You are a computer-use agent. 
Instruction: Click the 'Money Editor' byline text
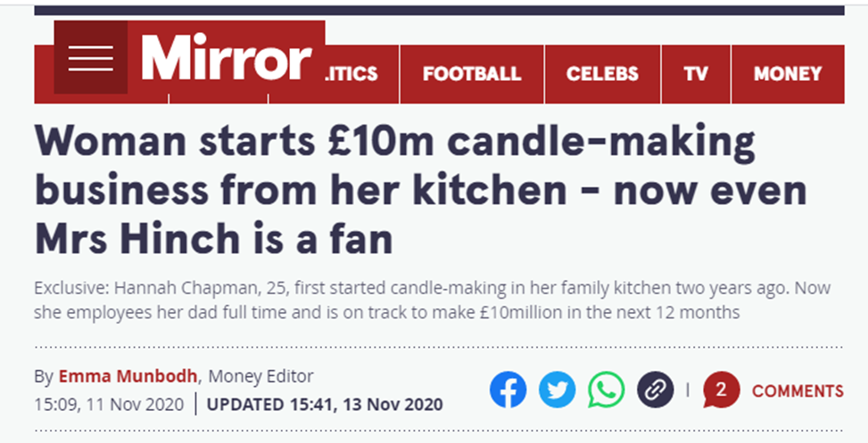tap(260, 376)
